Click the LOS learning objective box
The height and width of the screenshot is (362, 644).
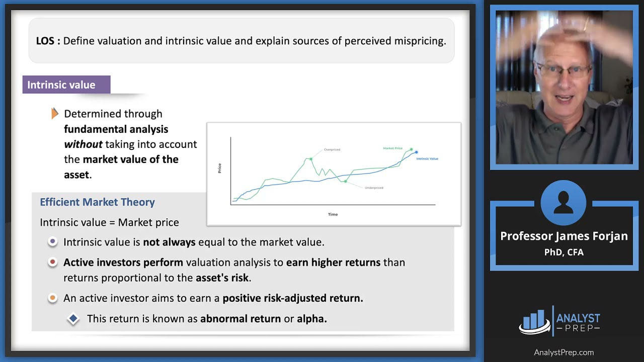click(241, 41)
